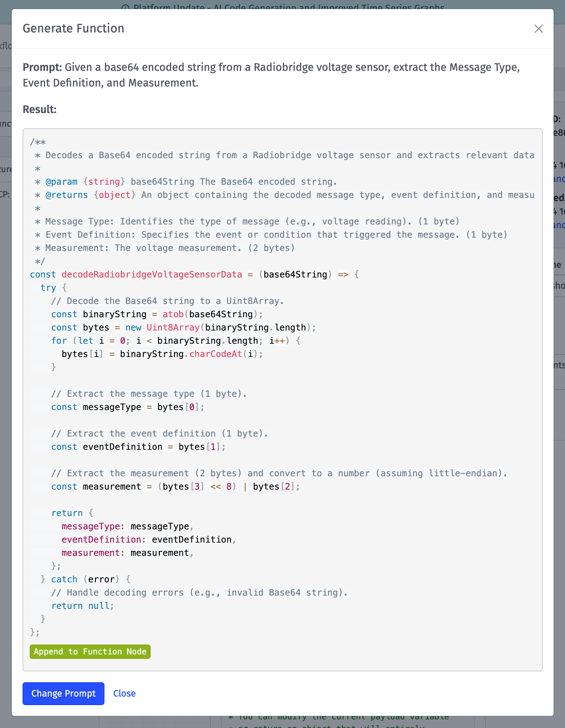Image resolution: width=565 pixels, height=728 pixels.
Task: Click Append to Function Node button
Action: tap(90, 652)
